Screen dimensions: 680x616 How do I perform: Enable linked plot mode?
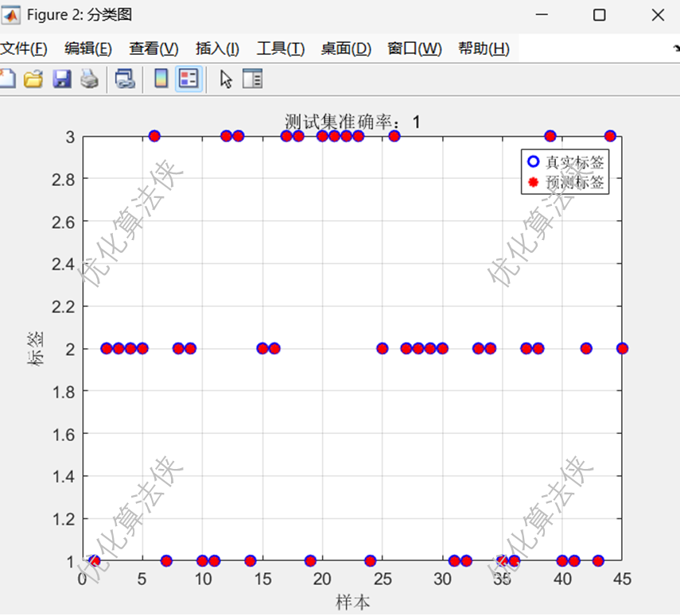123,79
